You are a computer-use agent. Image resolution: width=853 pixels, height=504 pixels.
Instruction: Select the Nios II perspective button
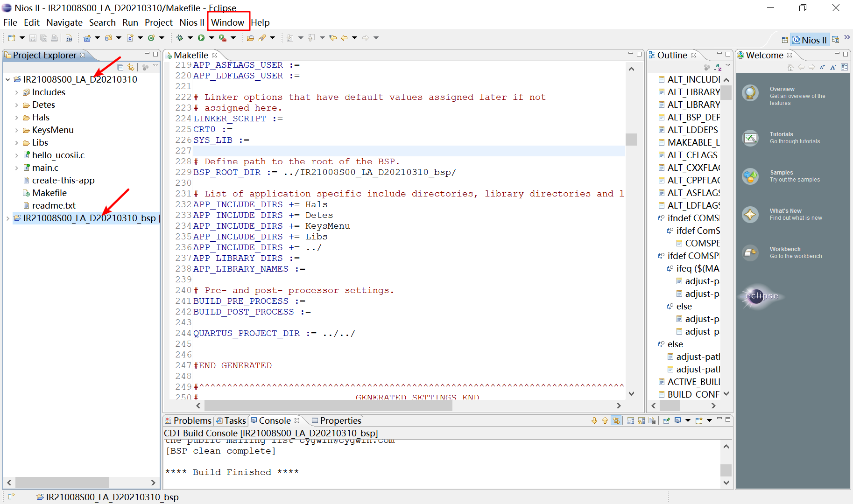[x=810, y=40]
